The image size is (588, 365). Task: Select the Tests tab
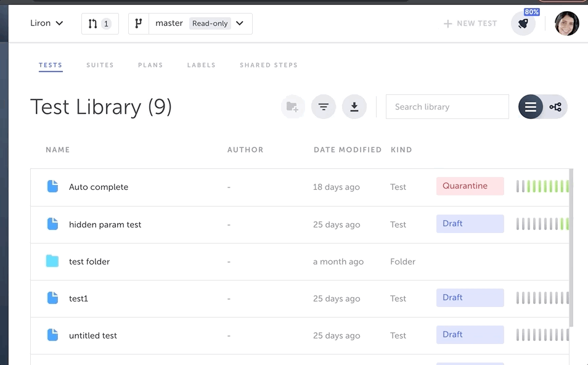[51, 65]
